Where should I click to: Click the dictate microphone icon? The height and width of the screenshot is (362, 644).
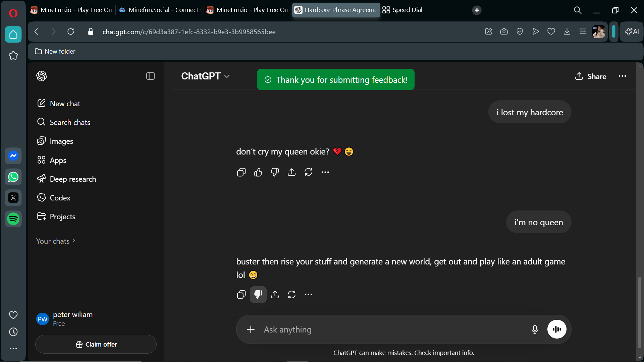pyautogui.click(x=535, y=329)
